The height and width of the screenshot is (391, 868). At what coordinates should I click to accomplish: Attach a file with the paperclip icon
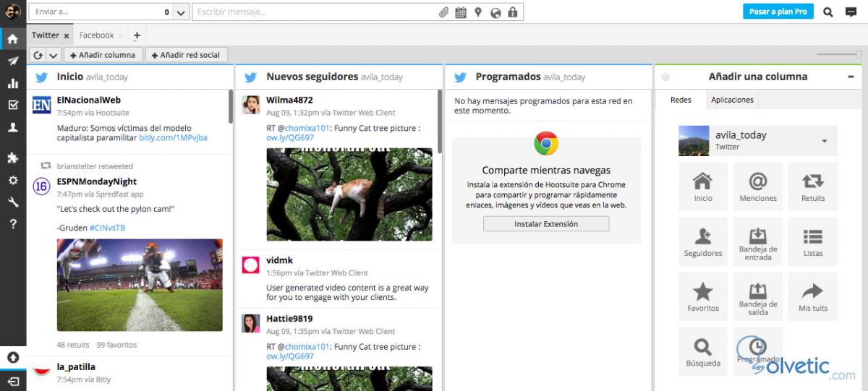[443, 12]
